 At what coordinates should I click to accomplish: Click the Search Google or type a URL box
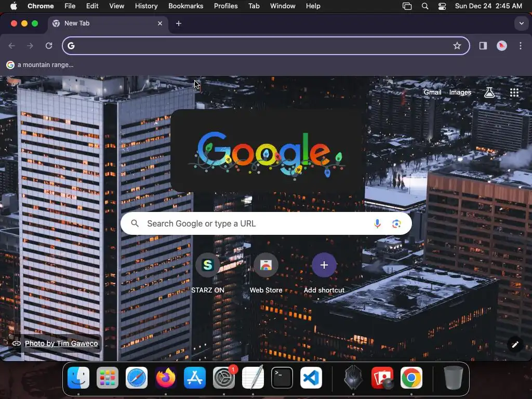[266, 223]
